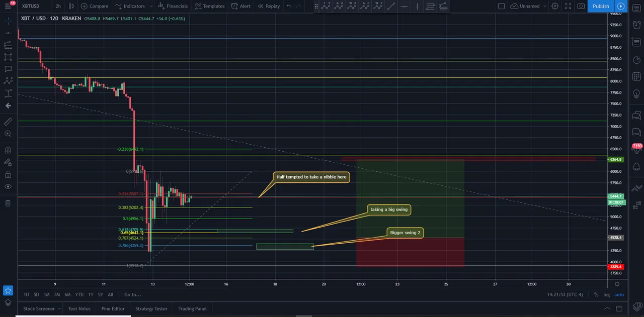The image size is (644, 317).
Task: Undo last chart action
Action: click(x=289, y=6)
